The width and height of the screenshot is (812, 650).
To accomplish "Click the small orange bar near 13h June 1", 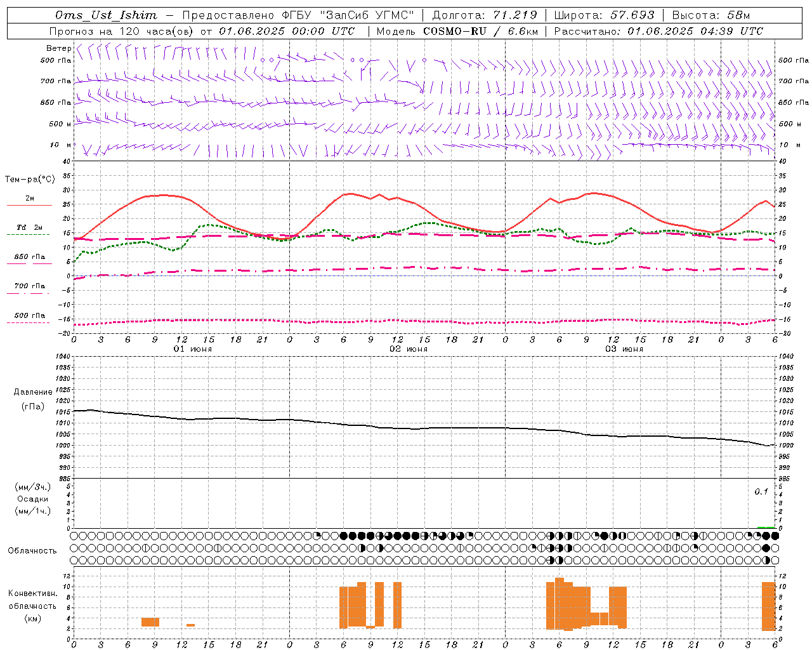I will tap(190, 625).
